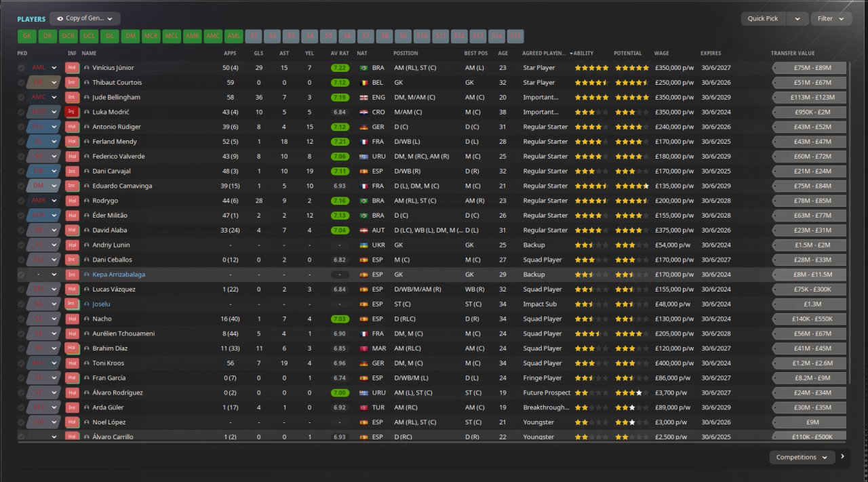Toggle the picked checkmark for Jude Bellingham

click(x=21, y=98)
